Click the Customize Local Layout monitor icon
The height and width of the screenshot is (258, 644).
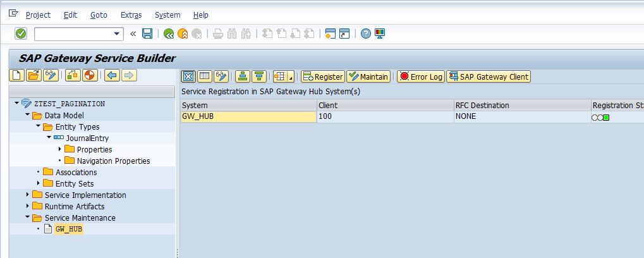point(379,34)
